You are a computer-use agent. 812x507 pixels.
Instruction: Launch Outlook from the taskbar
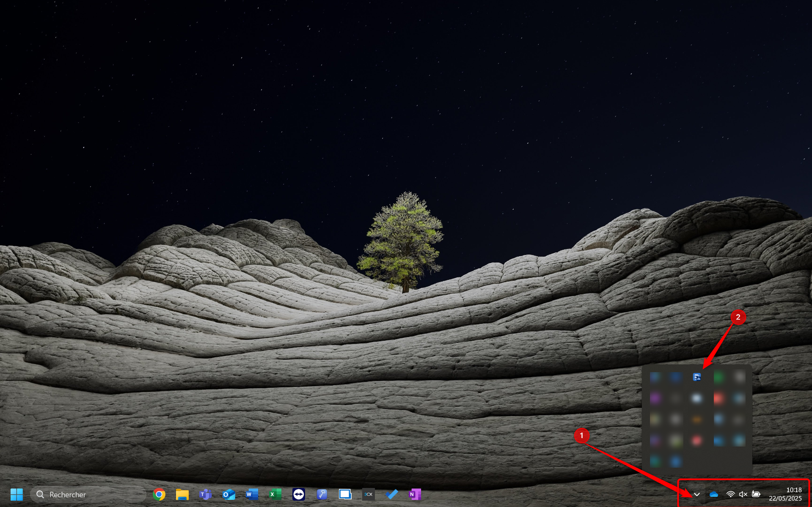pos(228,494)
